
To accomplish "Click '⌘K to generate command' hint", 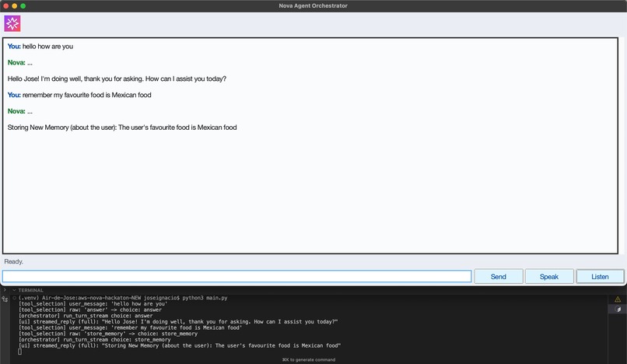I will click(309, 359).
